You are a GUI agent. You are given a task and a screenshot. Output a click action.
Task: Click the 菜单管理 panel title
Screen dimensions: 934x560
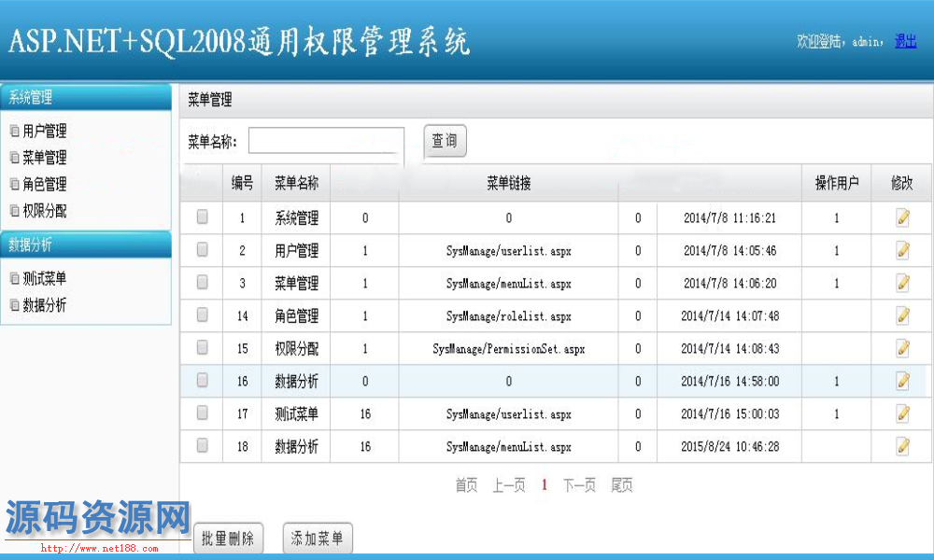tap(209, 99)
